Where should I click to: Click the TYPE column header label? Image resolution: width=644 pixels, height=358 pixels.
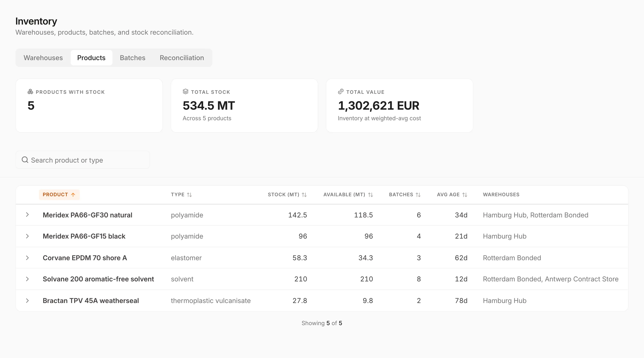(x=178, y=195)
